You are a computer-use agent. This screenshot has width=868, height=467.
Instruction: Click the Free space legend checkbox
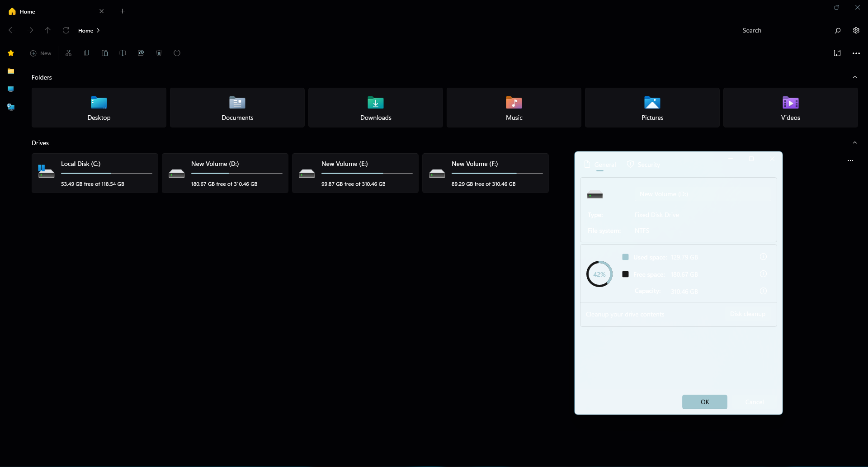click(x=626, y=274)
